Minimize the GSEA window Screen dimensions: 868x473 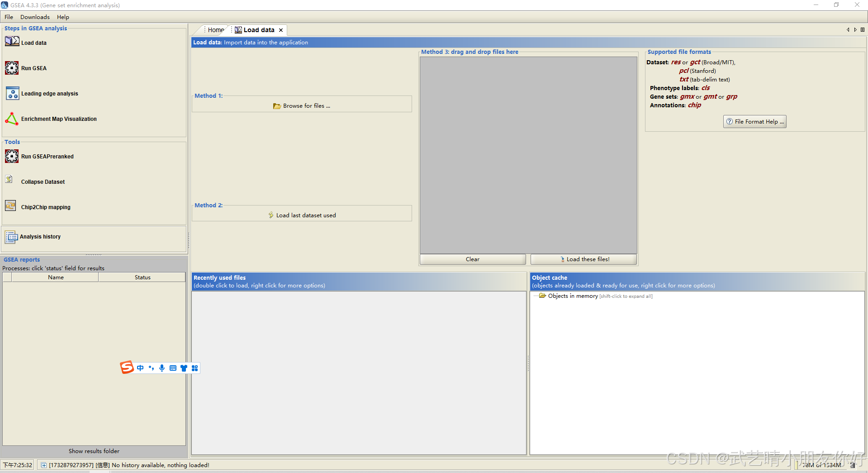[816, 5]
